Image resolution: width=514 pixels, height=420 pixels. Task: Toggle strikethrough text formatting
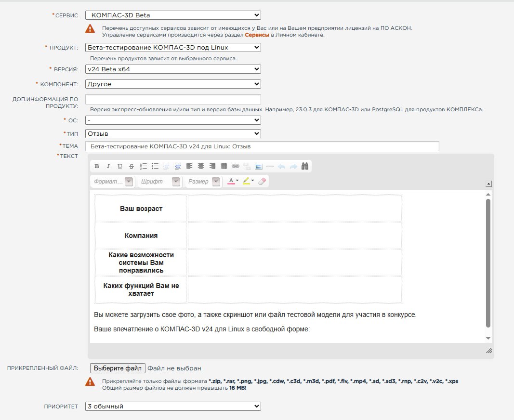tap(132, 166)
